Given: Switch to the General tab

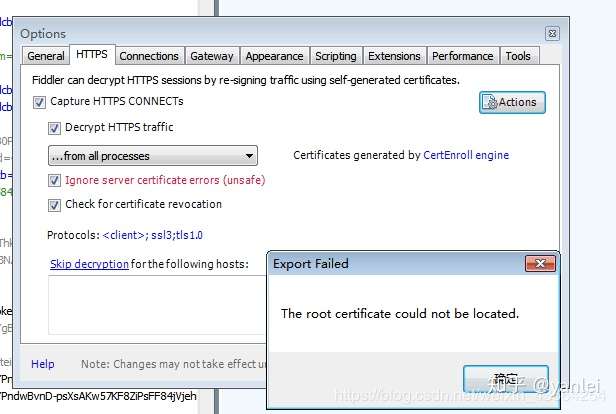Looking at the screenshot, I should pyautogui.click(x=46, y=56).
